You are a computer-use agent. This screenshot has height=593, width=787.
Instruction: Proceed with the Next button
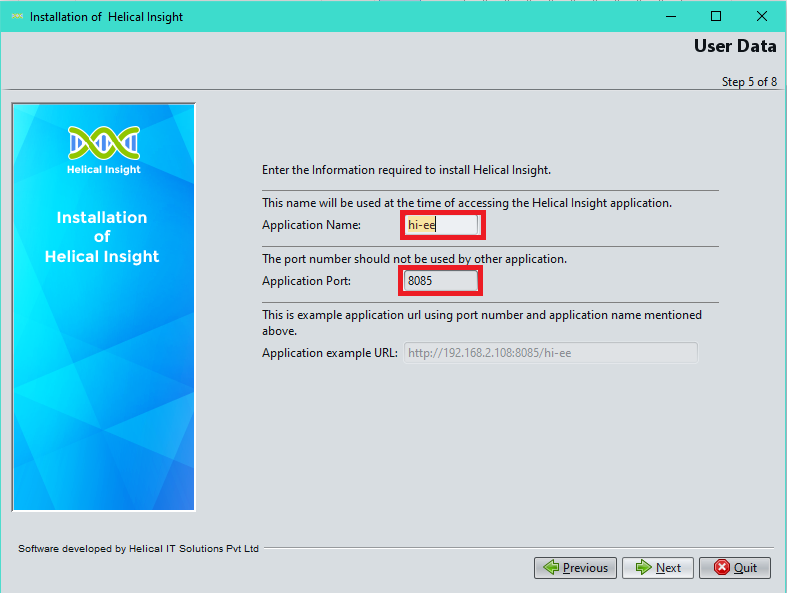click(658, 568)
